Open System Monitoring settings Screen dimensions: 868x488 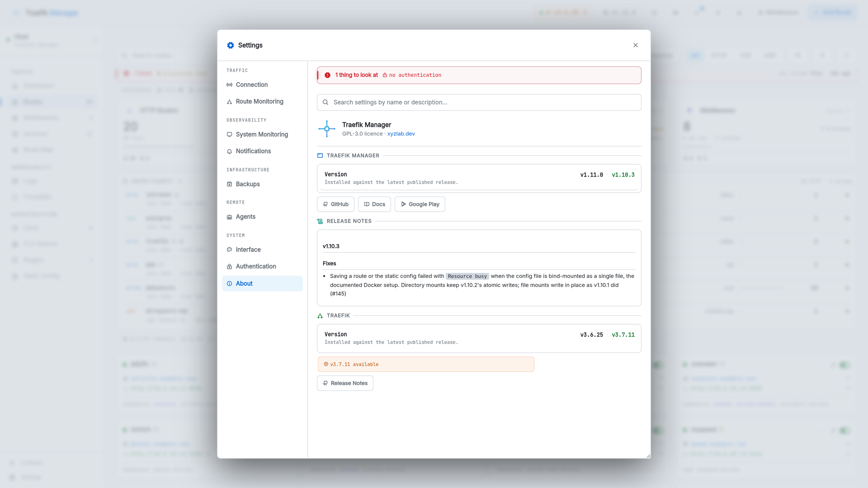point(262,135)
